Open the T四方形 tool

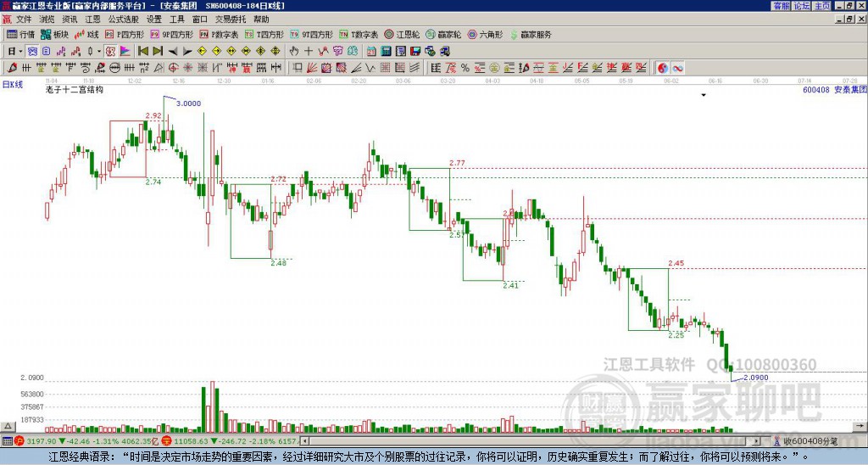tap(265, 34)
